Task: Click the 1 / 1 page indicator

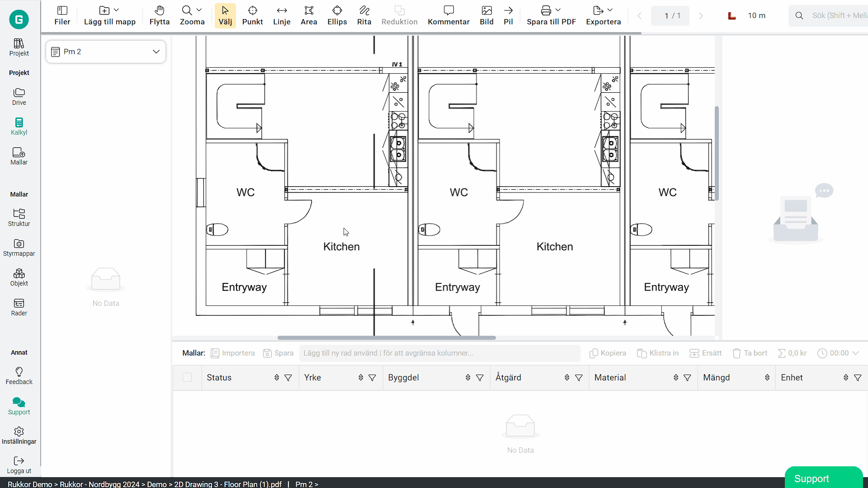Action: point(670,16)
